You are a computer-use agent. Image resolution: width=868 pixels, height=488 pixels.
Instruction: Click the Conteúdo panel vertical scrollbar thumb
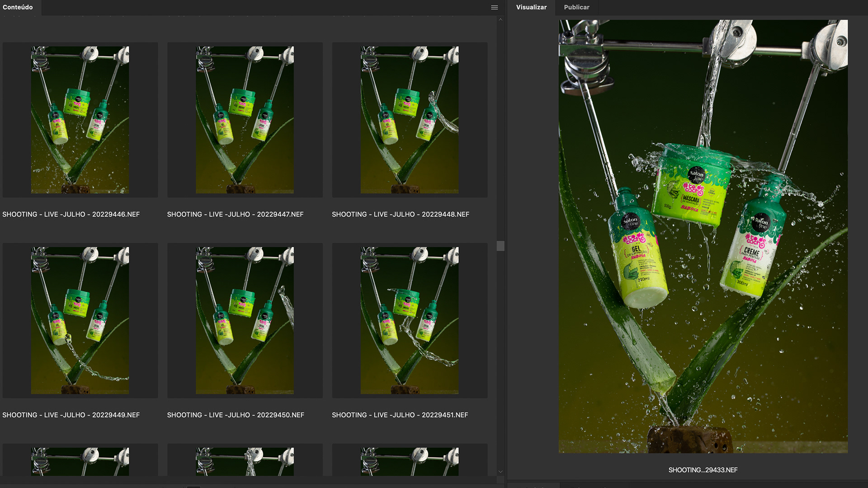(500, 246)
